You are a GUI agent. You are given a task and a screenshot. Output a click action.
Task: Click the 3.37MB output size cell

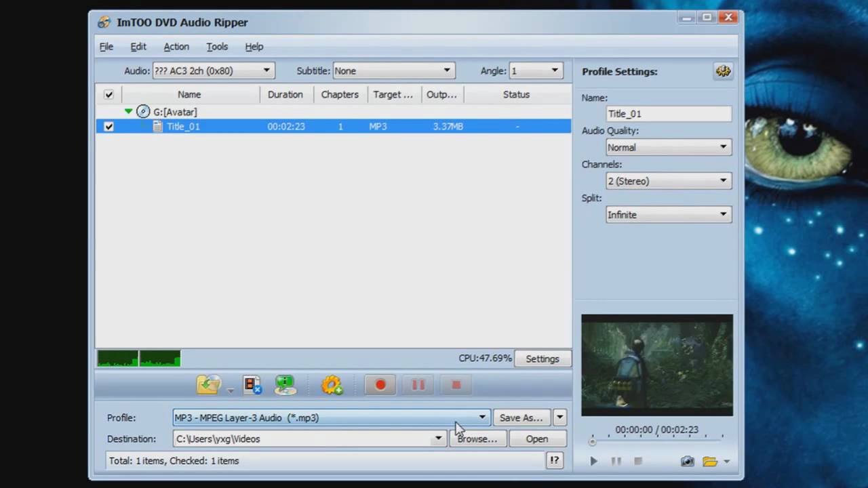click(448, 126)
